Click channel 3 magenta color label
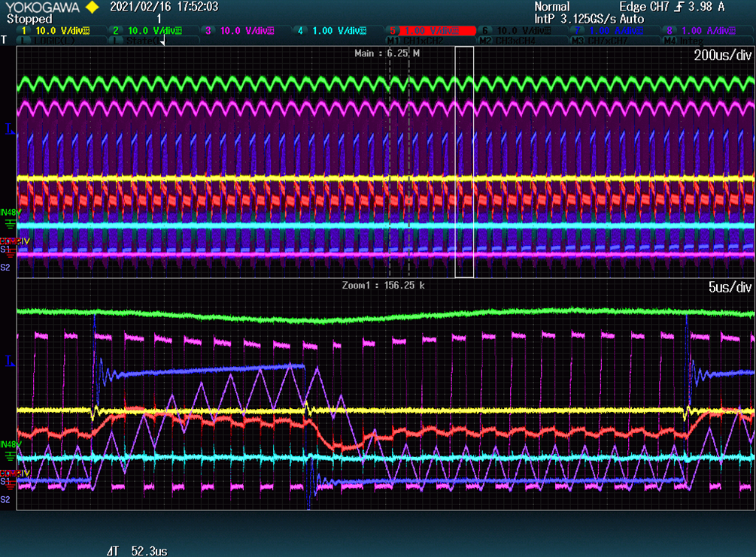 240,31
